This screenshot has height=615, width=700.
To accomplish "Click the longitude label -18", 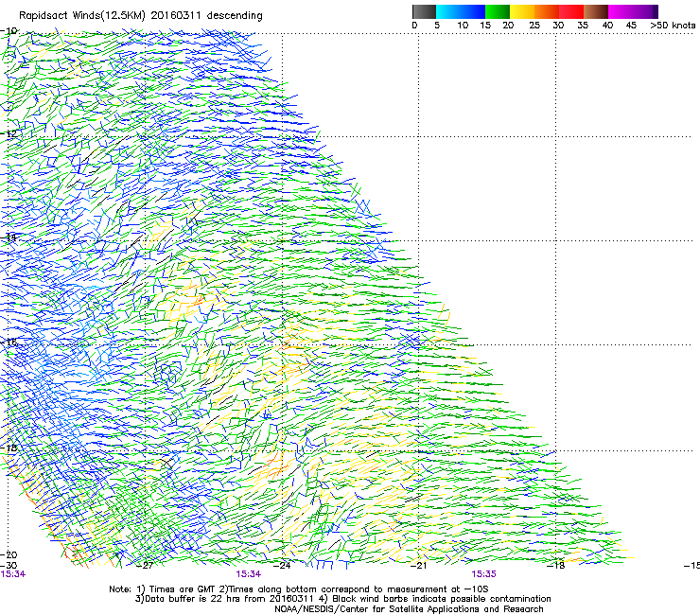I will tap(556, 566).
